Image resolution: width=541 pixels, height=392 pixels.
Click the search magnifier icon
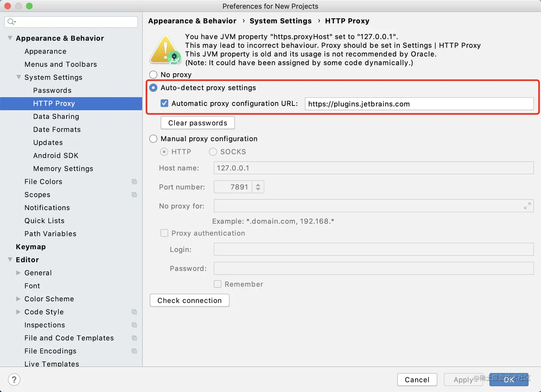pos(11,22)
